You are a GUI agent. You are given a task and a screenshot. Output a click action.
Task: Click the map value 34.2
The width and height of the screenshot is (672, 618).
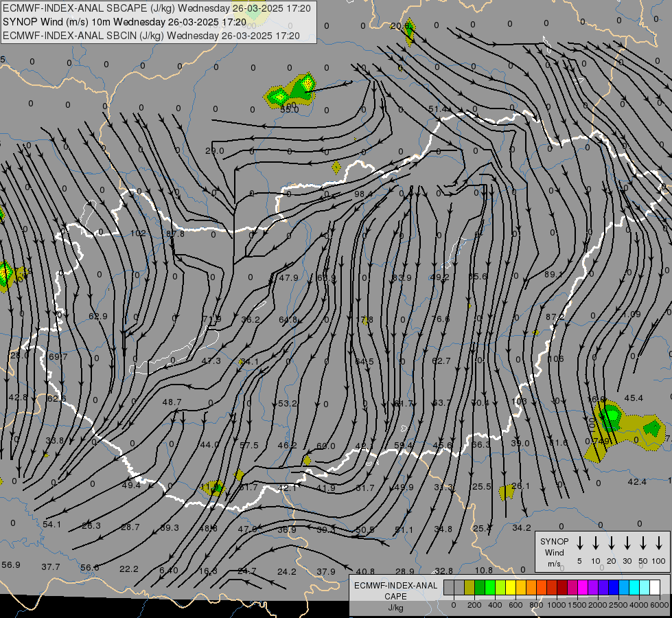pyautogui.click(x=522, y=528)
